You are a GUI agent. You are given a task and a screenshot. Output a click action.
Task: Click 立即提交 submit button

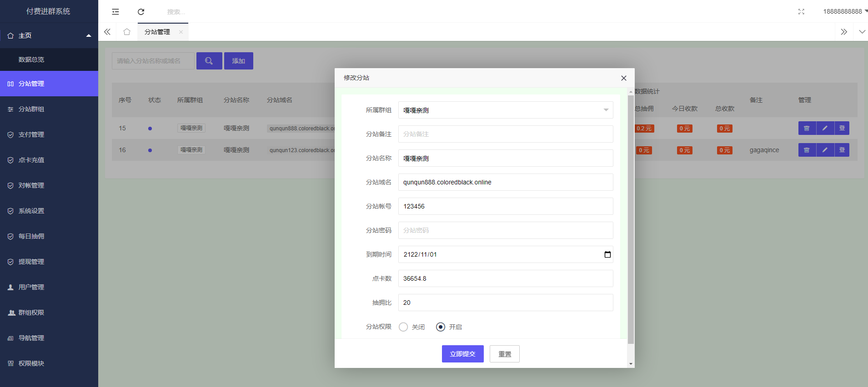pos(463,354)
